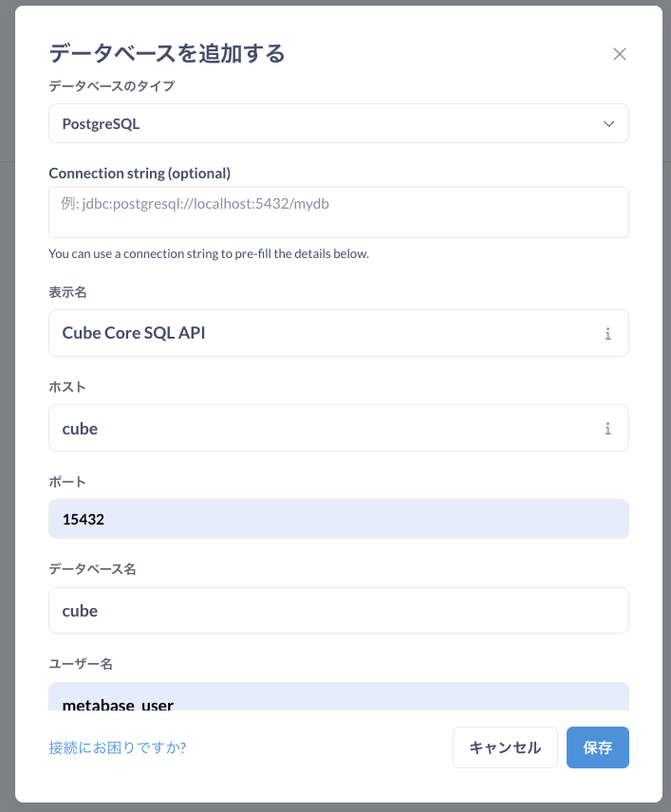
Task: Click the host field containing cube
Action: click(x=339, y=428)
